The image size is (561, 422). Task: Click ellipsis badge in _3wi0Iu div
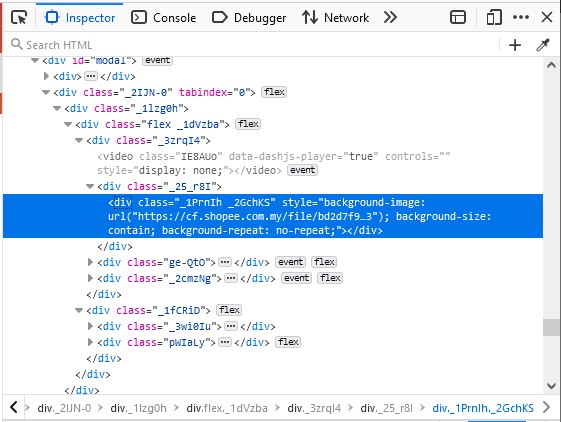231,326
